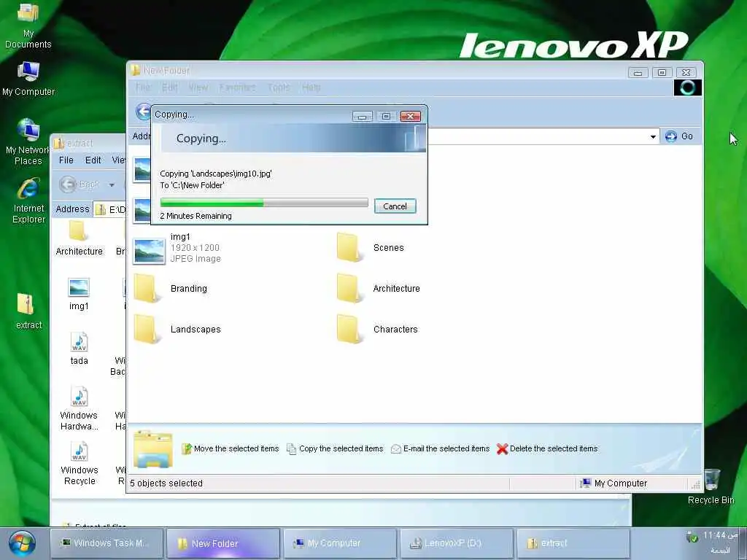747x560 pixels.
Task: Click the Windows Start orb
Action: coord(21,544)
